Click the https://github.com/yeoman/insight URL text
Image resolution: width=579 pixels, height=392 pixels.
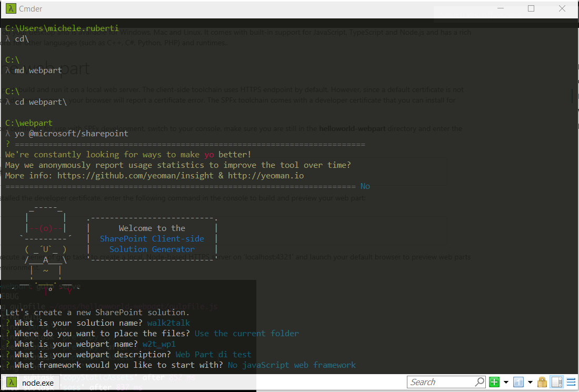[x=135, y=176]
